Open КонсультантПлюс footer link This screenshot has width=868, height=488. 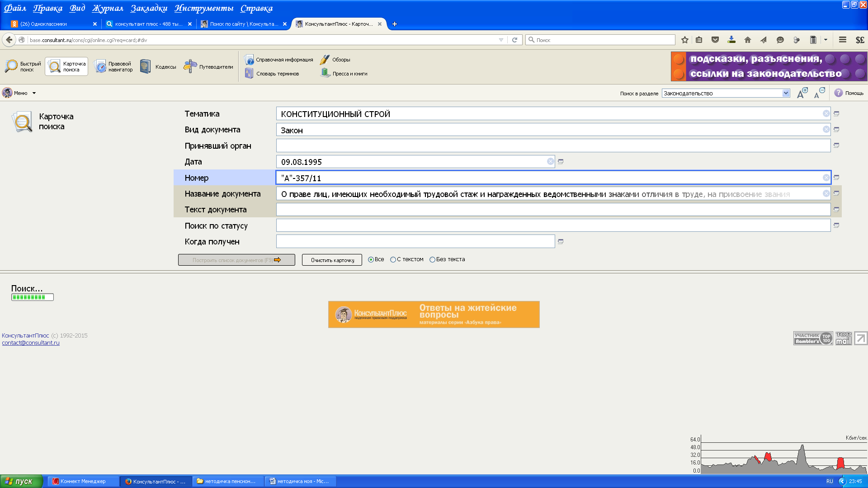pos(25,335)
